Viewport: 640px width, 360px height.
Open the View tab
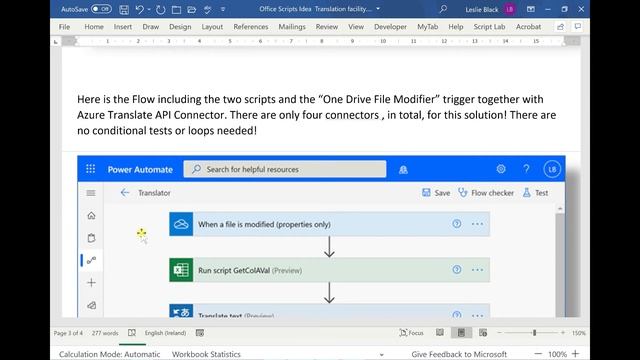tap(356, 27)
